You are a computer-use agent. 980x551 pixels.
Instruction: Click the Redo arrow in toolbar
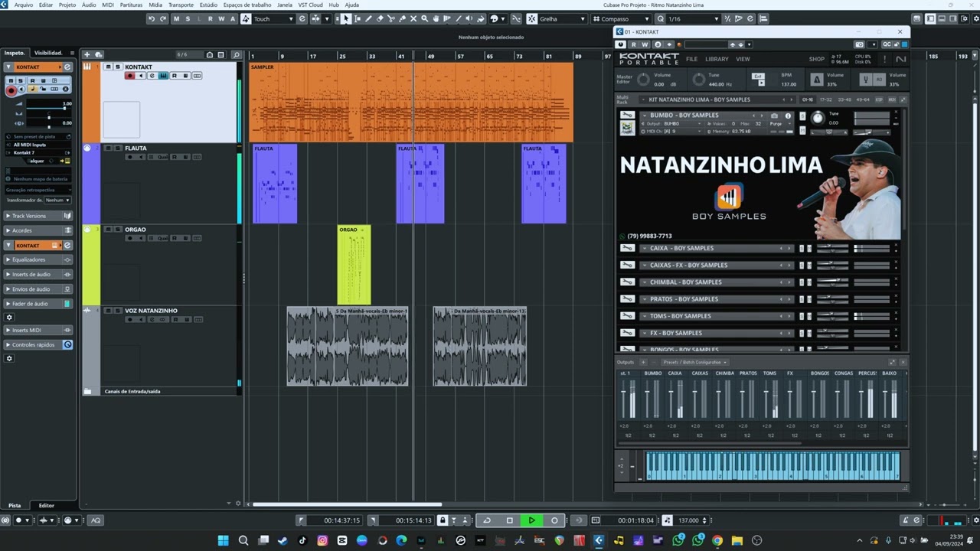point(162,18)
